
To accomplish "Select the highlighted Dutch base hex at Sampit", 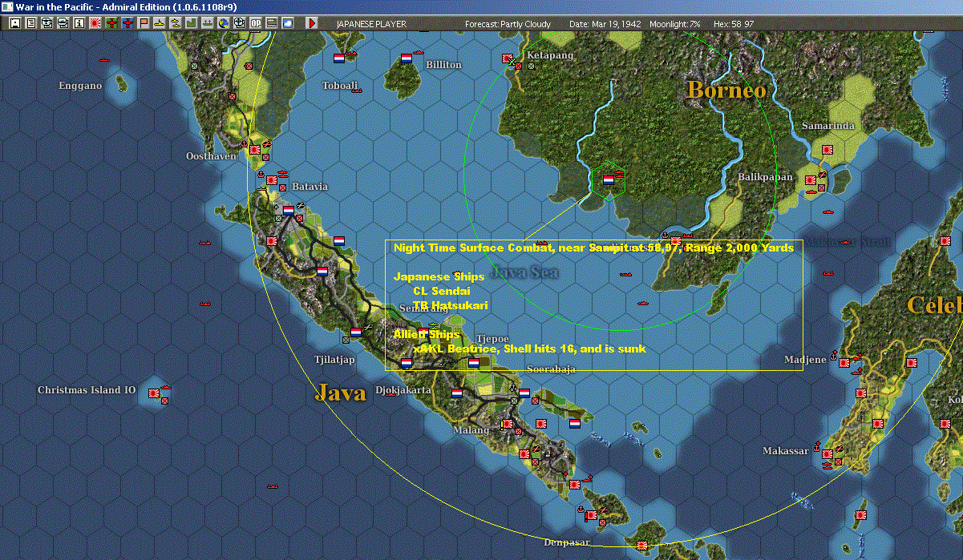I will (x=609, y=180).
